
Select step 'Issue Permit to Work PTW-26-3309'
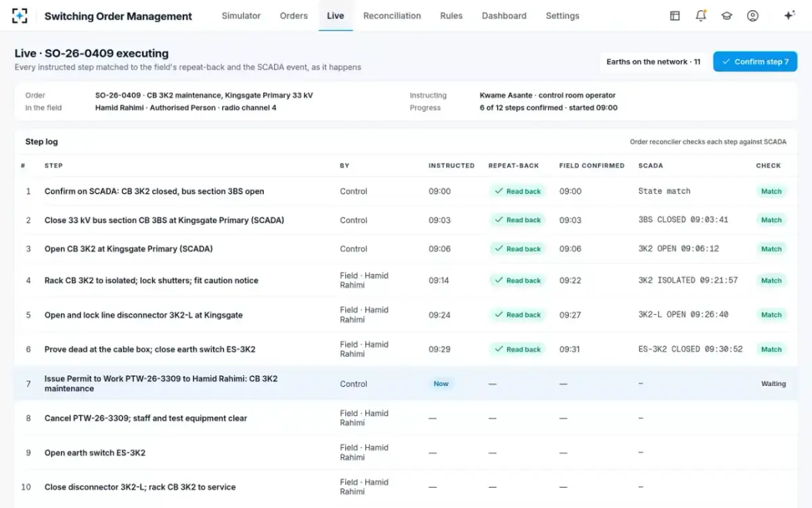point(161,383)
